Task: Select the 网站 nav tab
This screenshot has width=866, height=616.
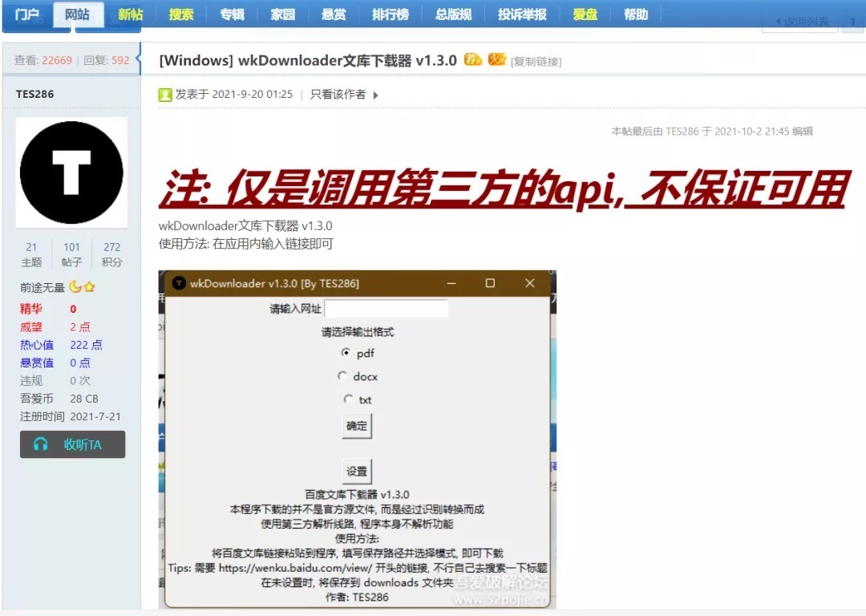Action: (x=77, y=14)
